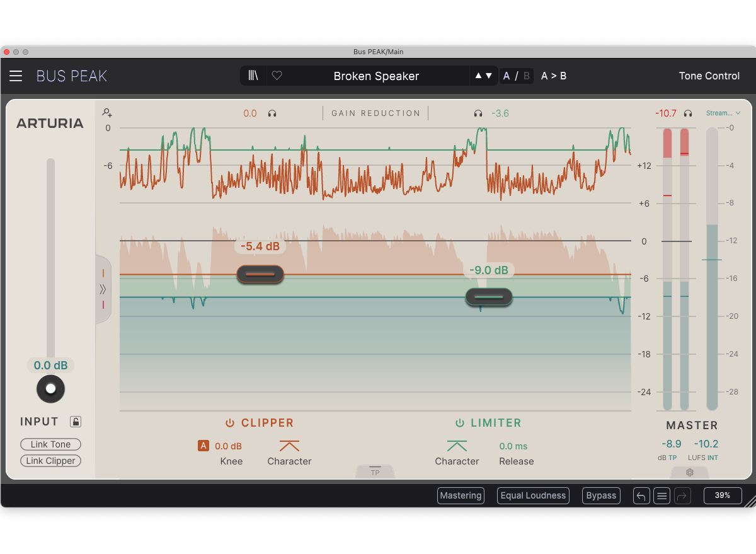Open the hamburger main menu
The height and width of the screenshot is (554, 756).
pyautogui.click(x=16, y=76)
